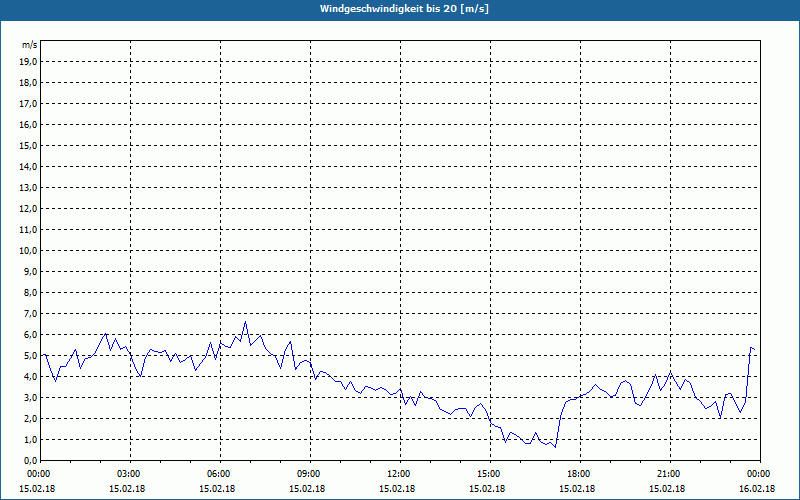Select the 7,0 y-axis label

(x=31, y=313)
